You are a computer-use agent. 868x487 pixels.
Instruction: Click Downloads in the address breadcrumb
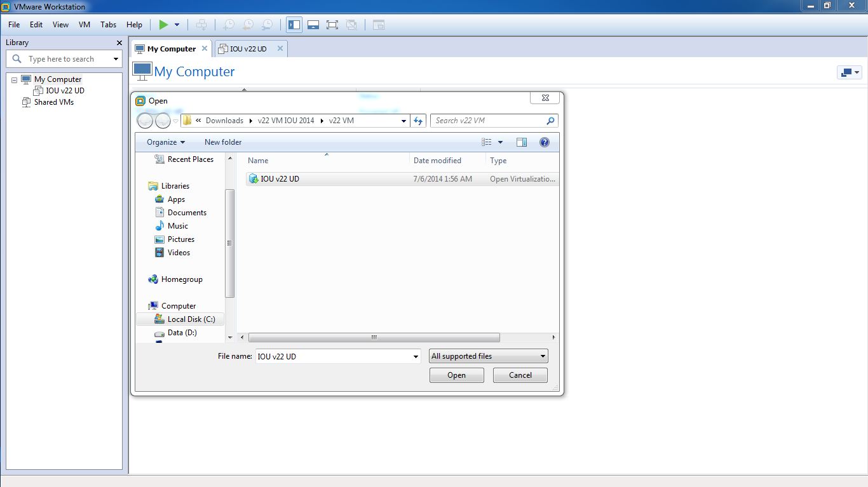click(x=224, y=121)
